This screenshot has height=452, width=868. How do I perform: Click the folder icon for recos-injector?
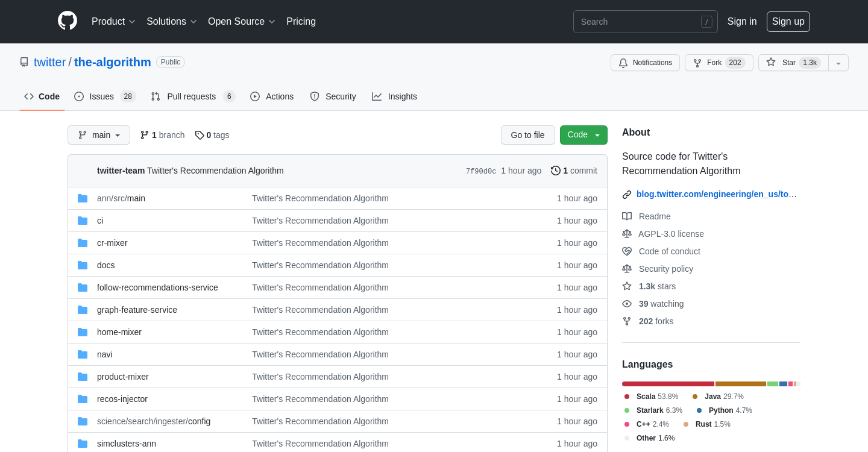(83, 399)
